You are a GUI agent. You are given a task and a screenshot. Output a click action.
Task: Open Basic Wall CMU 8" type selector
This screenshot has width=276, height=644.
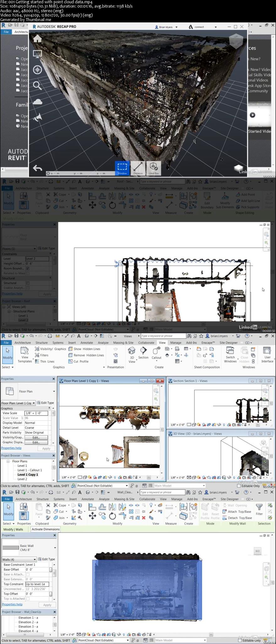29,548
